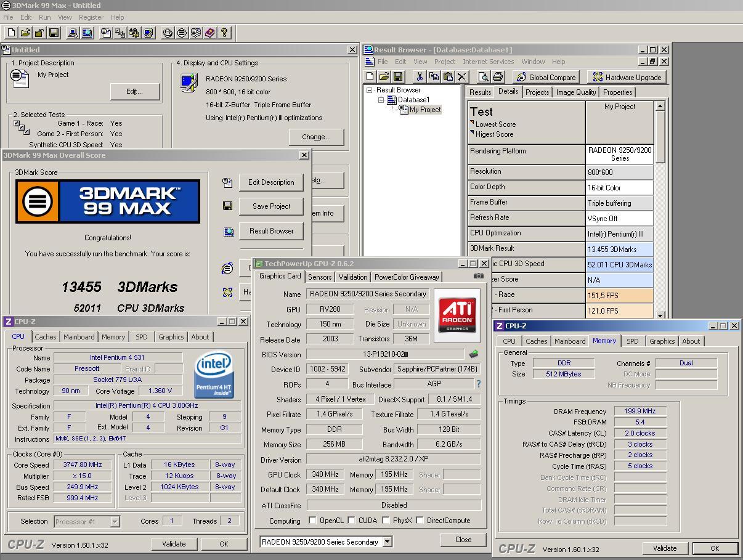
Task: Click the Open folder icon in 3DMark toolbar
Action: click(x=25, y=33)
